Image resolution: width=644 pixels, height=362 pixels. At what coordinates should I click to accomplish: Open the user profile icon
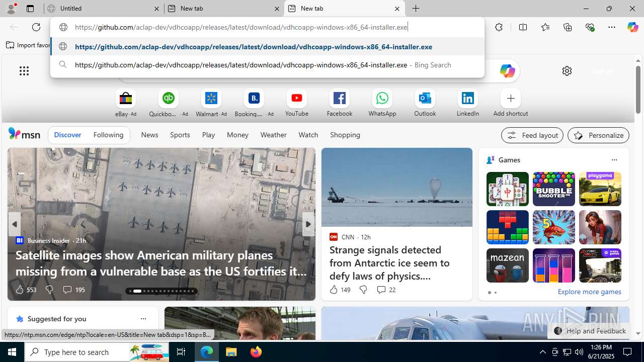[11, 9]
